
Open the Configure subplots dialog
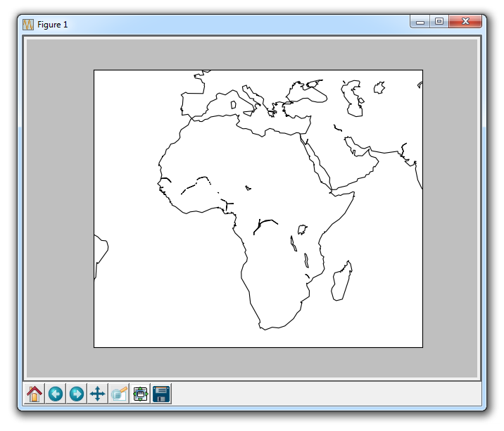tap(140, 394)
